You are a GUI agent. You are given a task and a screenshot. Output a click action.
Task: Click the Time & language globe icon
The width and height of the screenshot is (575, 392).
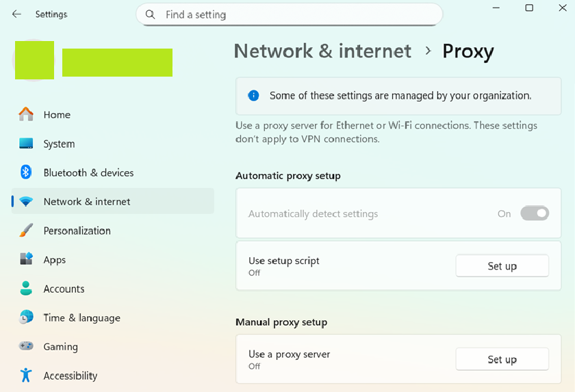tap(26, 317)
